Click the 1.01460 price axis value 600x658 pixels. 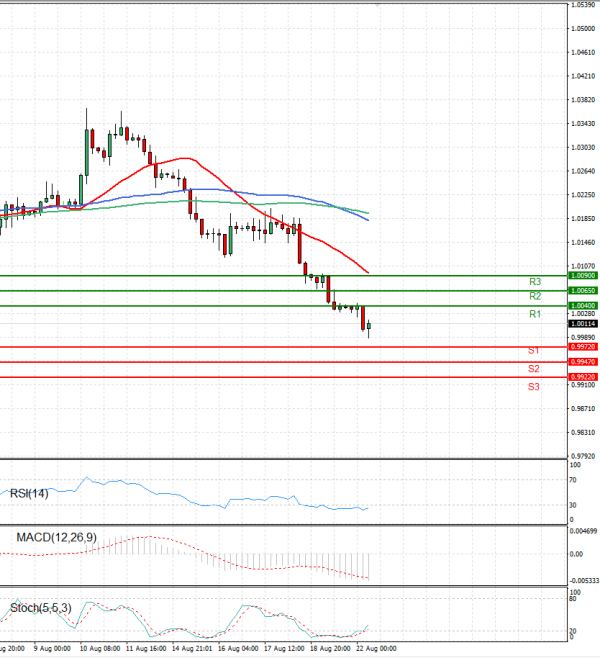click(583, 243)
